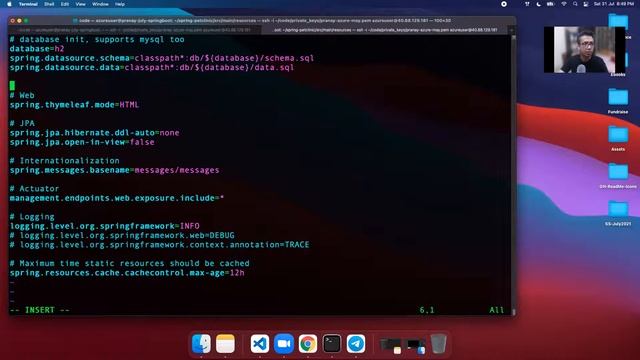Click the Wi-Fi status icon
The width and height of the screenshot is (640, 360).
(x=564, y=4)
